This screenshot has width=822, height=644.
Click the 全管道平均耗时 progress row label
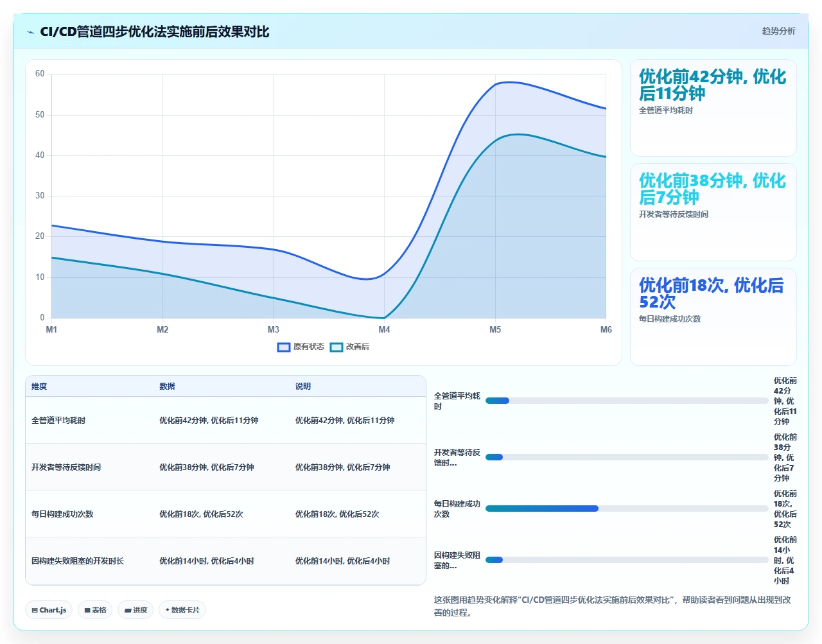pyautogui.click(x=457, y=401)
